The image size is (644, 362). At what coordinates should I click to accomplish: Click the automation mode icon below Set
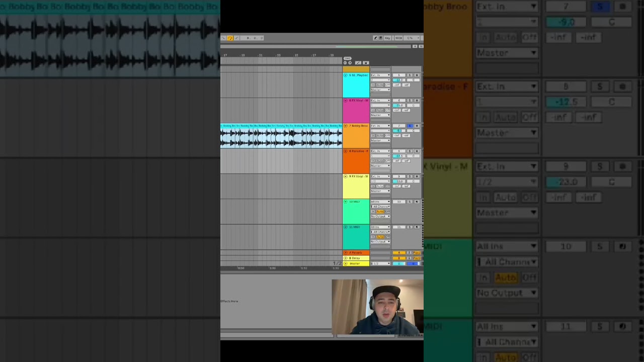pyautogui.click(x=358, y=63)
